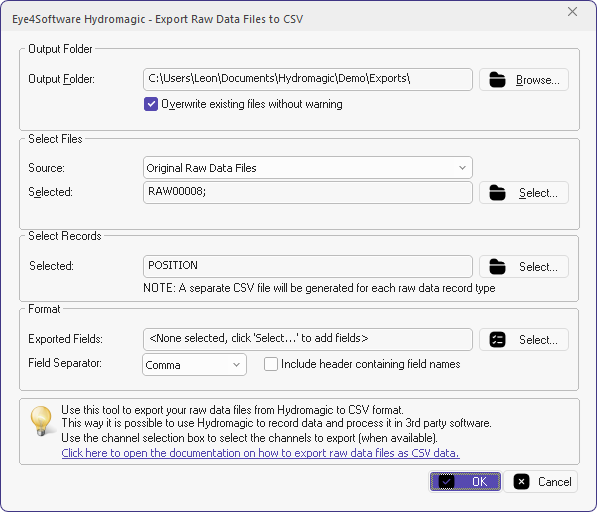Click the checkmark icon on the OK button
Screen dimensions: 597x512
[x=446, y=482]
